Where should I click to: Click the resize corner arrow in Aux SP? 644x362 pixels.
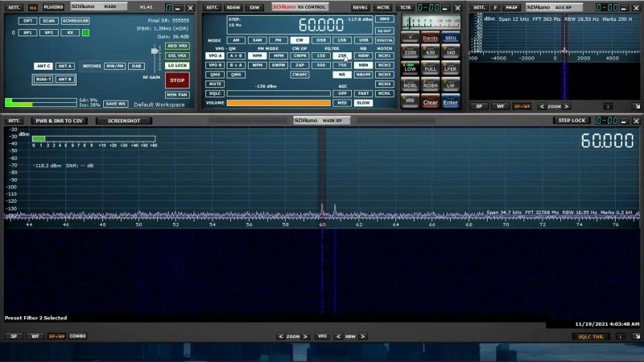[x=637, y=106]
